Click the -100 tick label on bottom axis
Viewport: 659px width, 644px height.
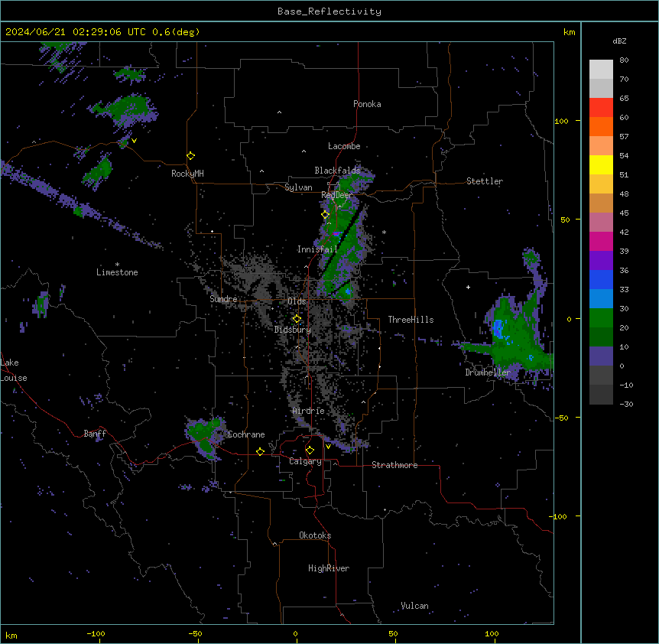coord(96,633)
